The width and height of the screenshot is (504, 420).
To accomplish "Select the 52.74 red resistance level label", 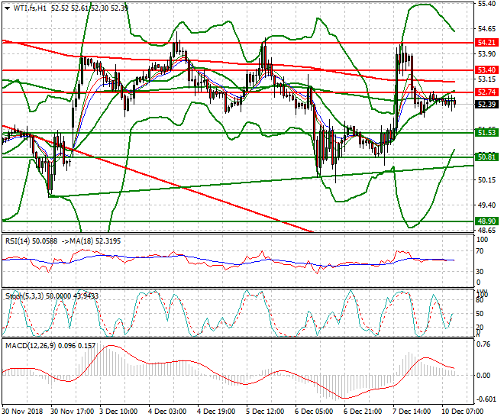I will (486, 92).
